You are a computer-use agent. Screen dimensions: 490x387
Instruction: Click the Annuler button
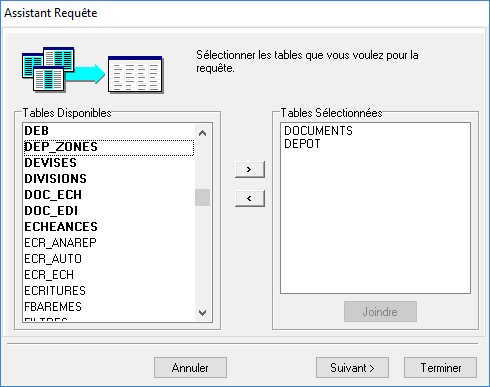tap(190, 368)
